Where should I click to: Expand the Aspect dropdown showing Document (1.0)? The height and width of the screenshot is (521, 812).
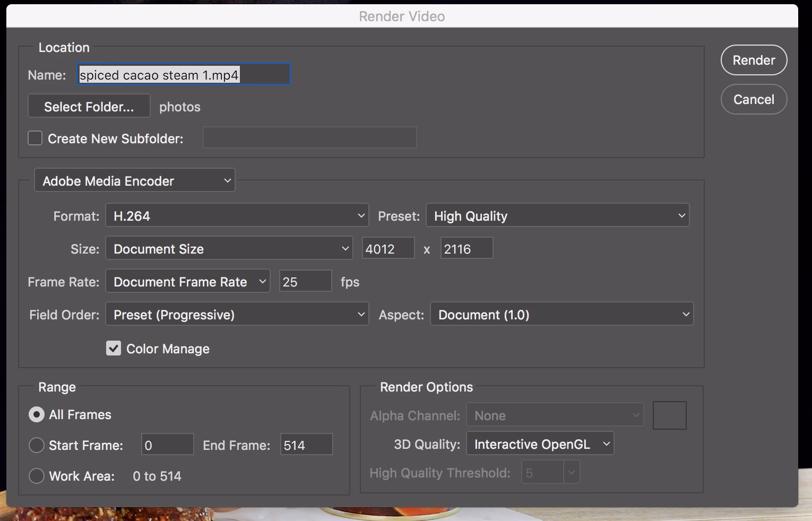pos(562,314)
